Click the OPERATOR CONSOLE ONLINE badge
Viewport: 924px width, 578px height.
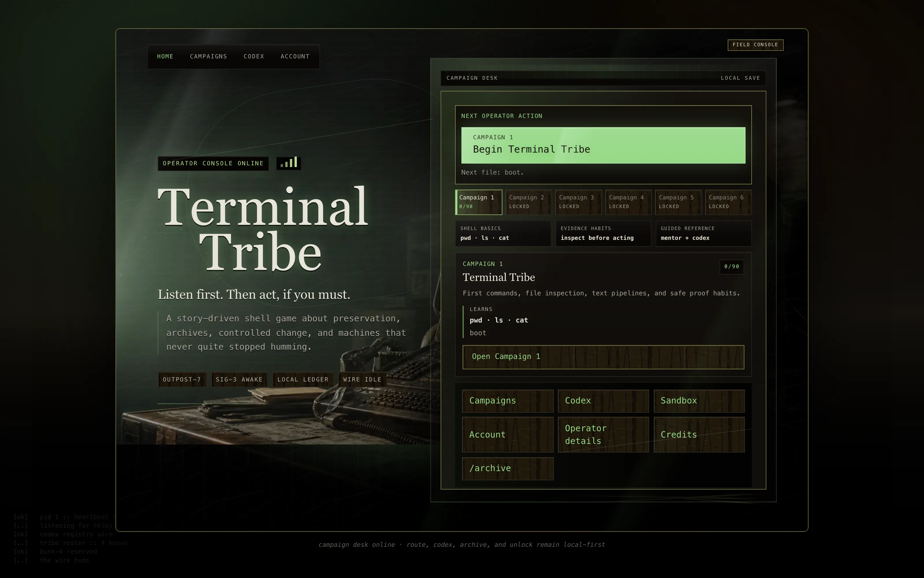(x=213, y=164)
